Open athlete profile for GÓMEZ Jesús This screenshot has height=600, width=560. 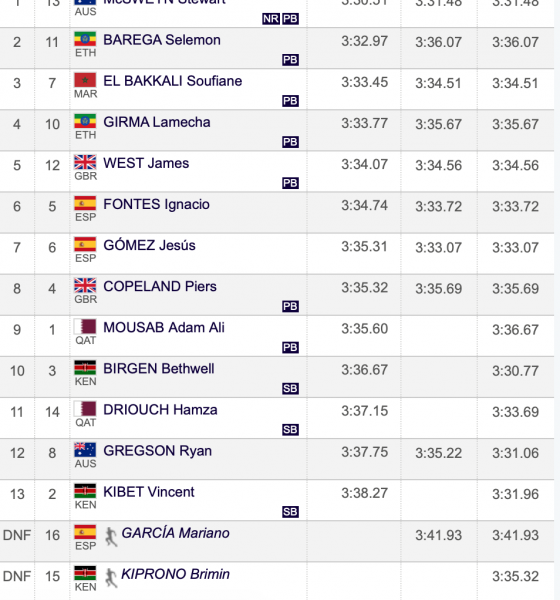click(149, 245)
